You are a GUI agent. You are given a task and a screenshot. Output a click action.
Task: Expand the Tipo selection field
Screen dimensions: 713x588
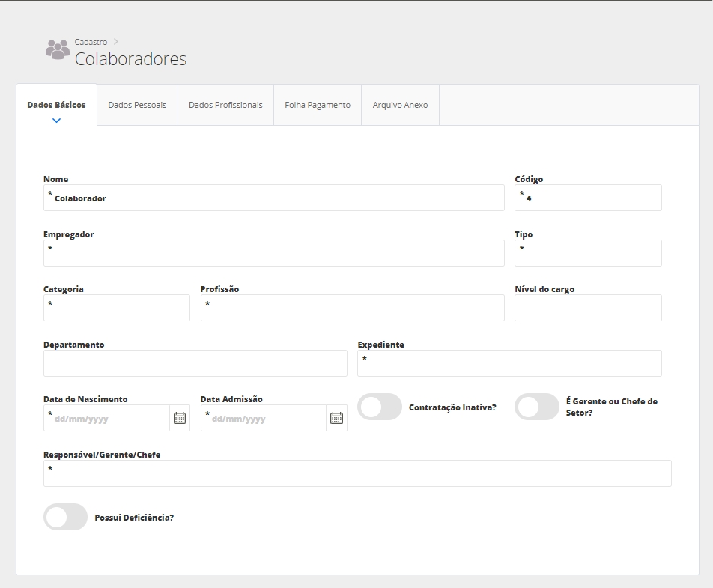pyautogui.click(x=588, y=253)
